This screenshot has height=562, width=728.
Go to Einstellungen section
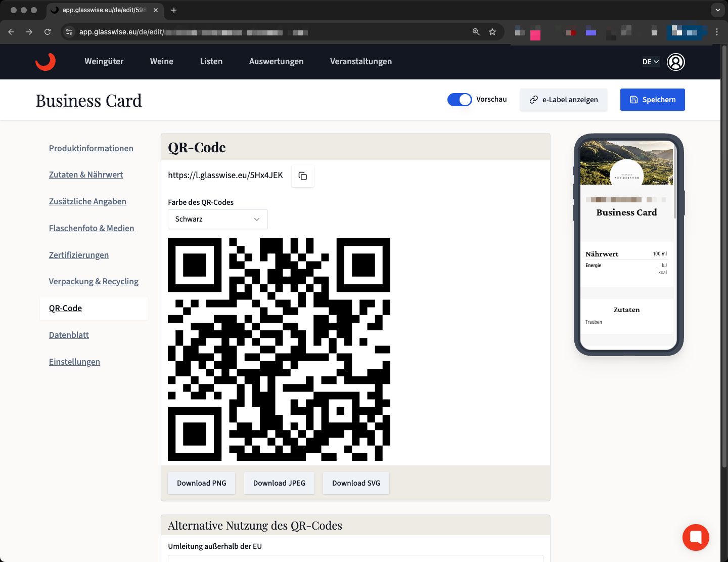pos(74,362)
